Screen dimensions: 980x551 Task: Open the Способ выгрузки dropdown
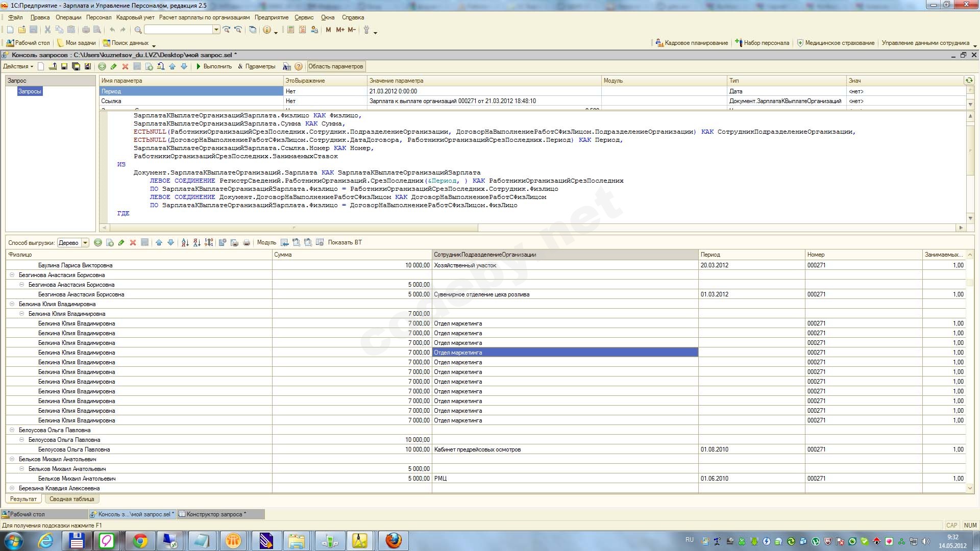tap(85, 243)
